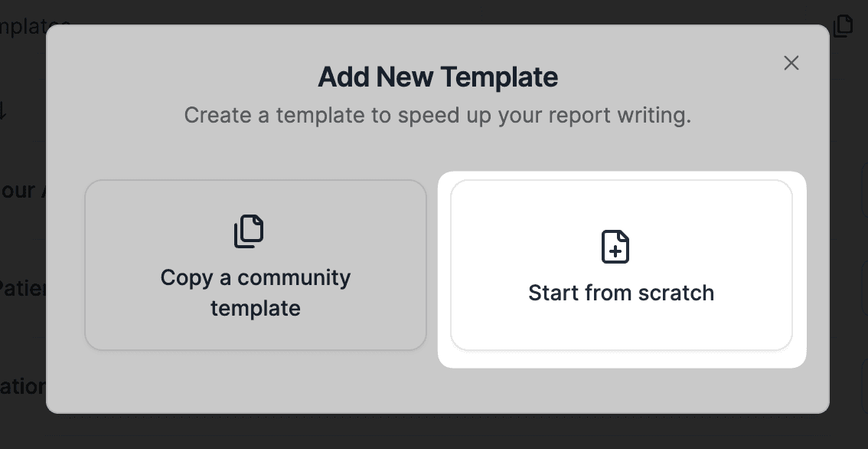
Task: Click the Add New Template title
Action: click(x=437, y=77)
